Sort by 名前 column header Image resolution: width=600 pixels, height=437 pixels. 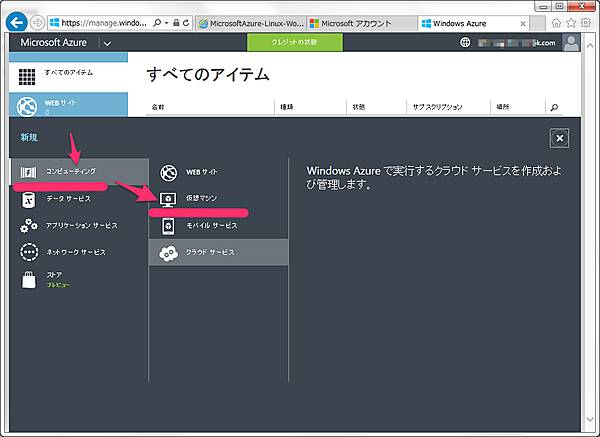(158, 106)
